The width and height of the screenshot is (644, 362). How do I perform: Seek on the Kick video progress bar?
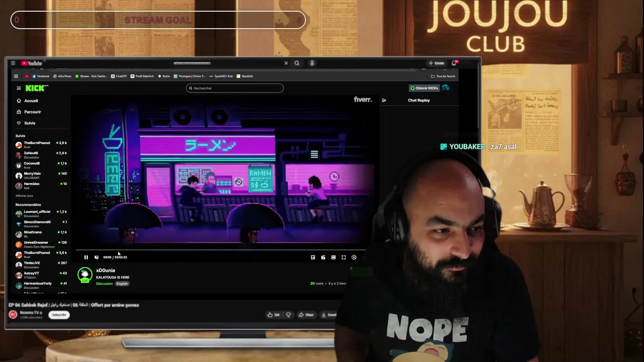pyautogui.click(x=221, y=249)
